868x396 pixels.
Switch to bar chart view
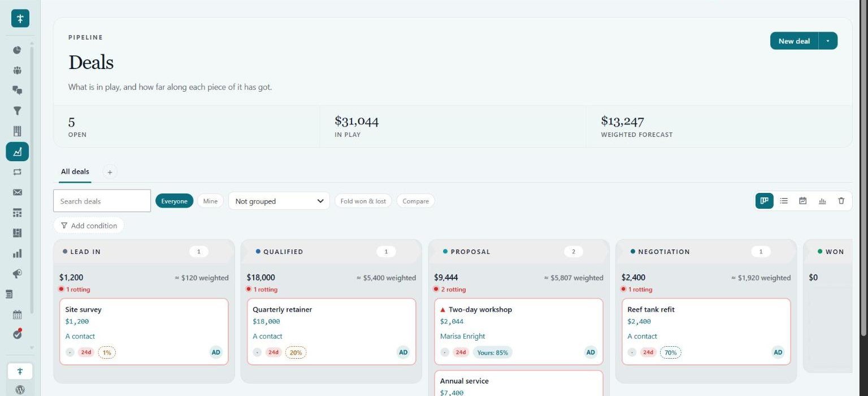coord(822,201)
